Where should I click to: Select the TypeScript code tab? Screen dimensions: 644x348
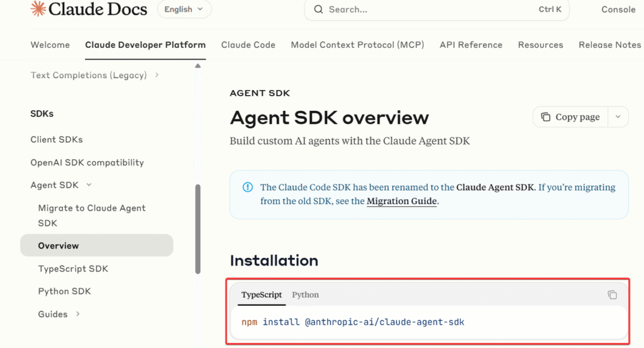[x=262, y=295]
